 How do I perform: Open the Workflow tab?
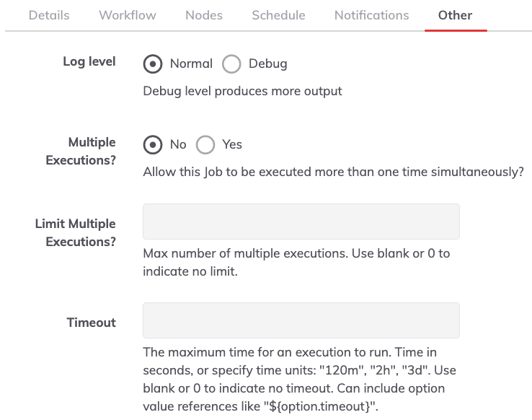coord(128,15)
